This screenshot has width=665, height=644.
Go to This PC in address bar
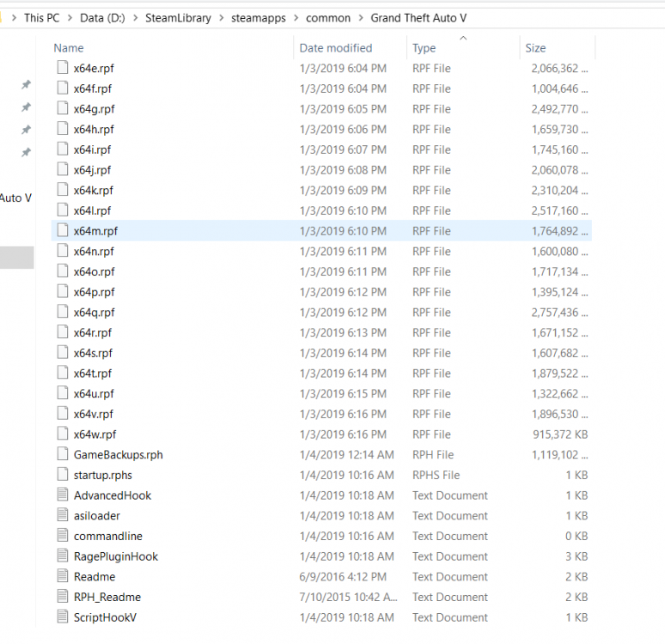pyautogui.click(x=41, y=18)
